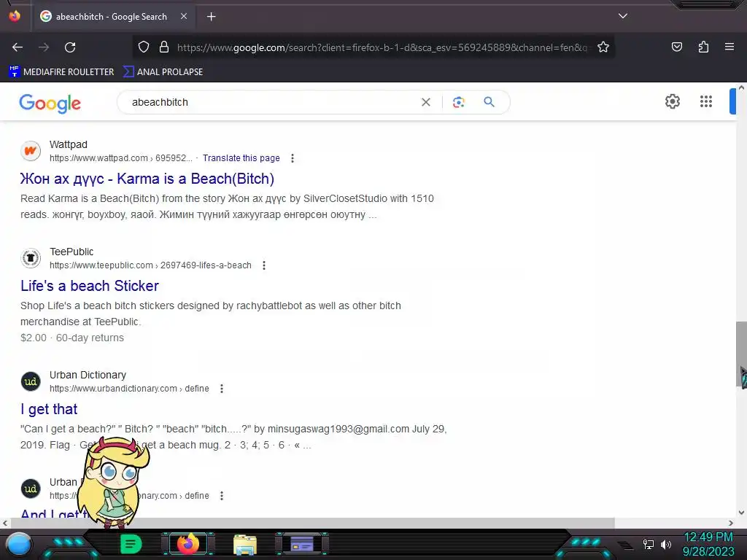This screenshot has width=747, height=560.
Task: Click the Google logo
Action: point(50,103)
